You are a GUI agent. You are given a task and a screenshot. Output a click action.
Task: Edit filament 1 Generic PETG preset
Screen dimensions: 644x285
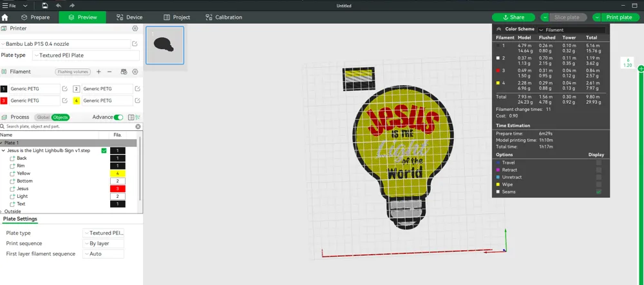tap(65, 88)
